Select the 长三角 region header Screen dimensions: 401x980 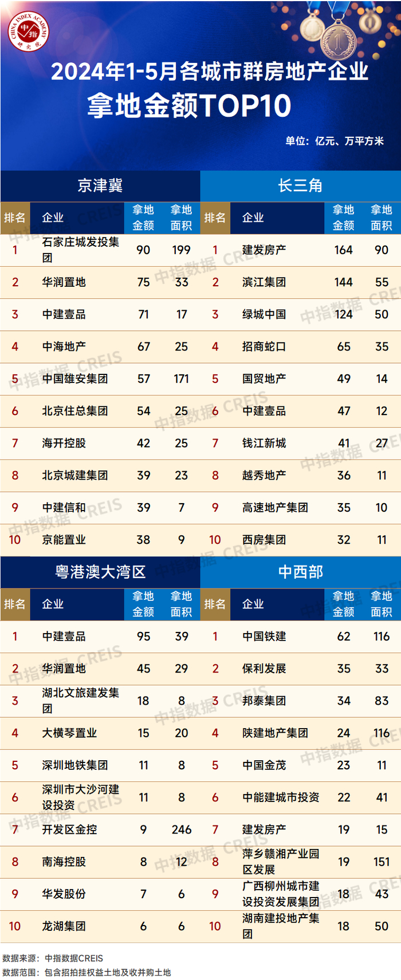coord(300,185)
